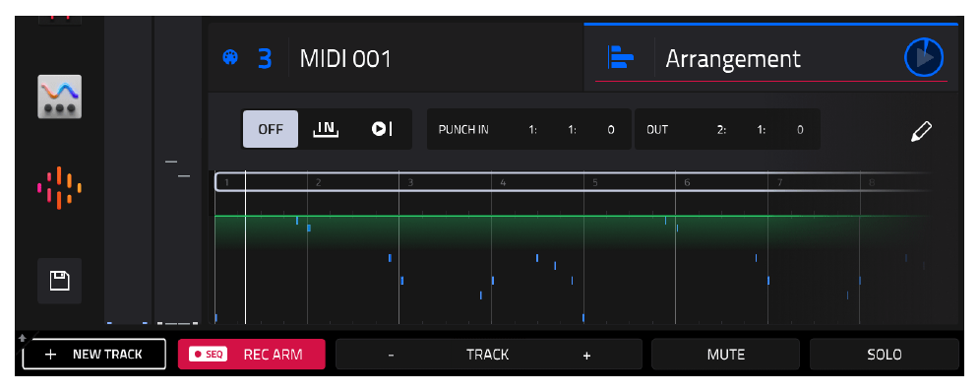Click punch OUT beat value 1
The image size is (980, 392).
point(761,130)
